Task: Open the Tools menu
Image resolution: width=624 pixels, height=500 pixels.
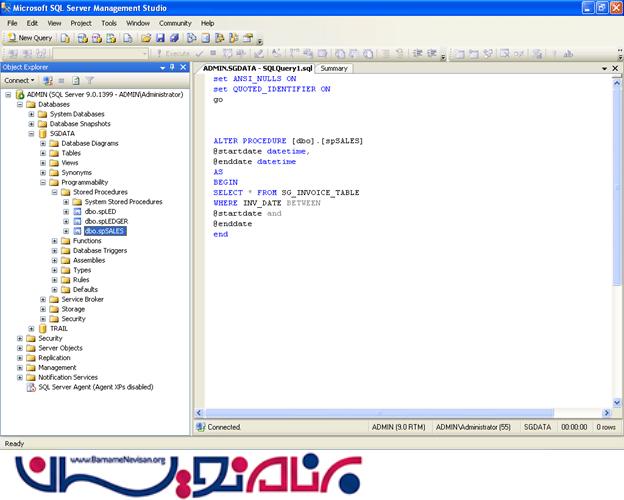Action: tap(109, 23)
